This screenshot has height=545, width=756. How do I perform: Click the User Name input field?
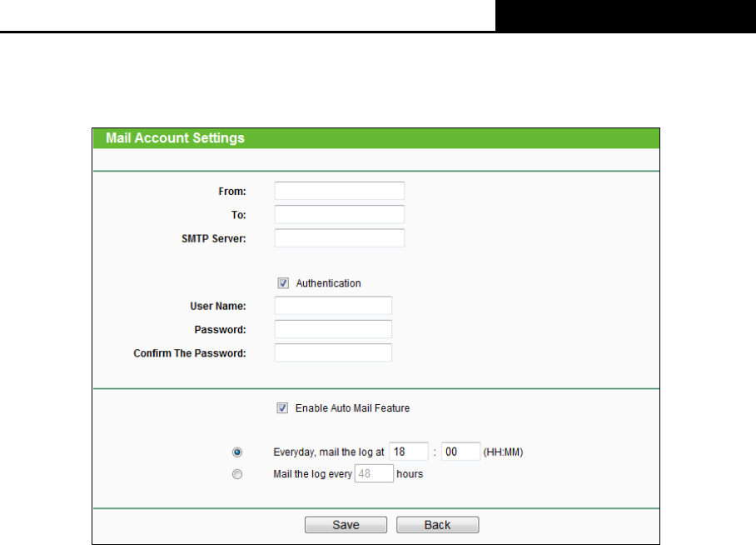333,306
